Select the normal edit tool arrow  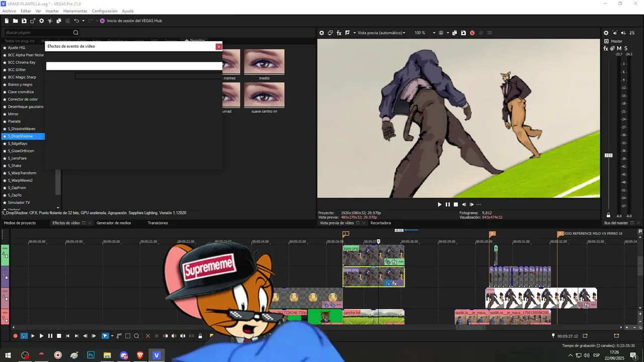tap(105, 336)
